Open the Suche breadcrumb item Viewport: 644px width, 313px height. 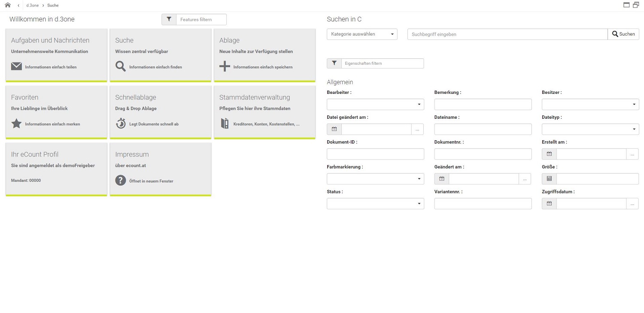pyautogui.click(x=53, y=5)
